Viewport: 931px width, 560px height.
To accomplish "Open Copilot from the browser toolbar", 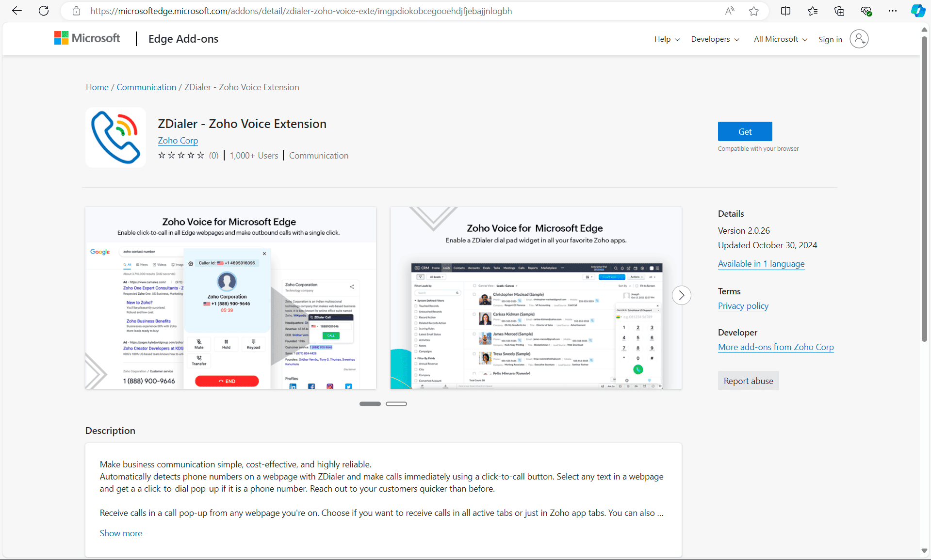I will 918,11.
